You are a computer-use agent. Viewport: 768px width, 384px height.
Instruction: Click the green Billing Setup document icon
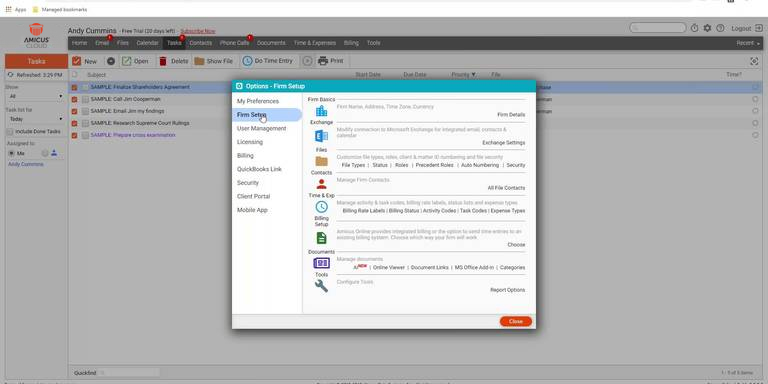point(321,238)
